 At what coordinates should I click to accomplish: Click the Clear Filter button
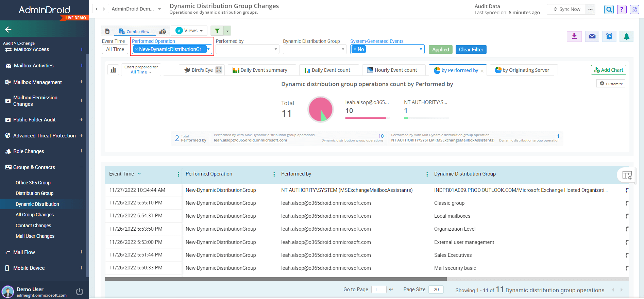click(x=471, y=50)
